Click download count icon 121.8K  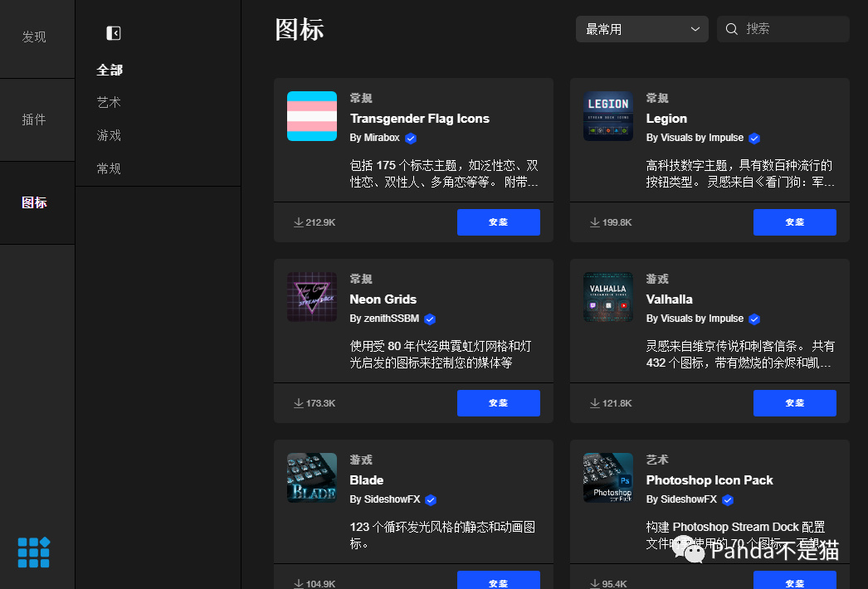tap(594, 403)
